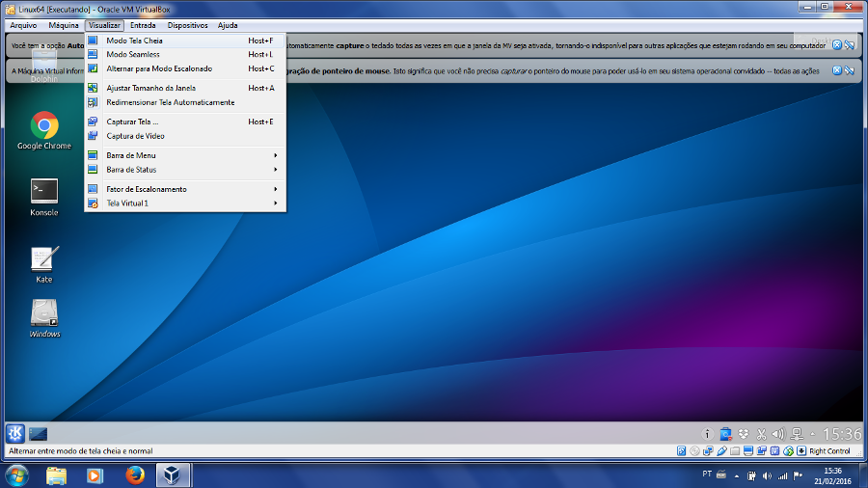The width and height of the screenshot is (868, 488).
Task: Click the KDE panel clock 15:36
Action: 841,434
